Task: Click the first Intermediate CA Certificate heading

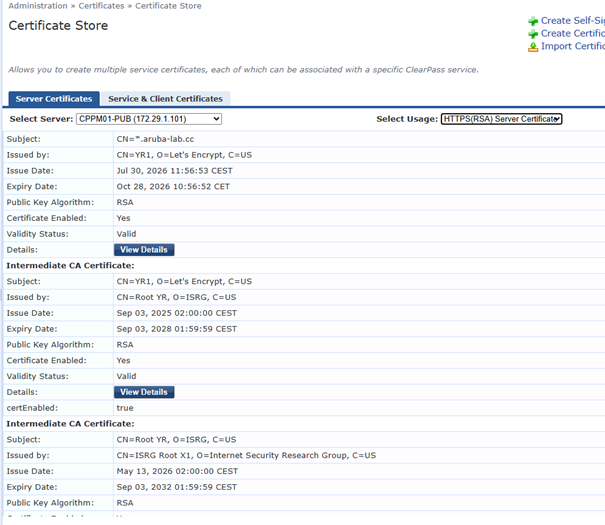Action: (70, 265)
